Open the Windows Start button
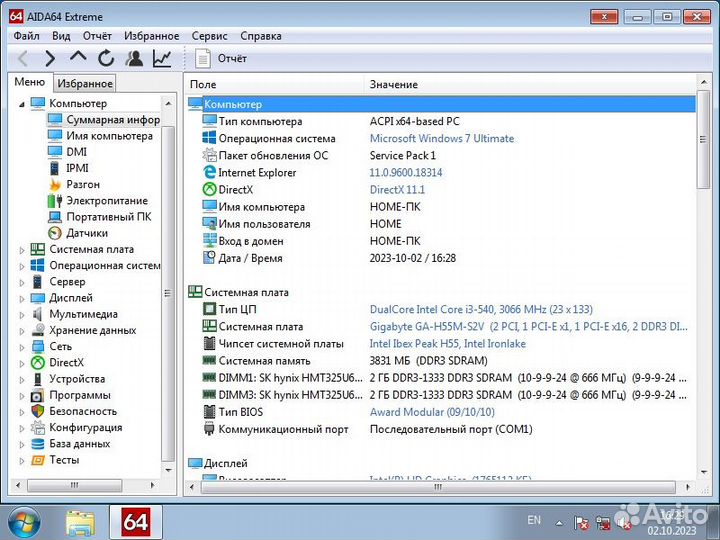Screen dimensions: 720x540 click(23, 523)
